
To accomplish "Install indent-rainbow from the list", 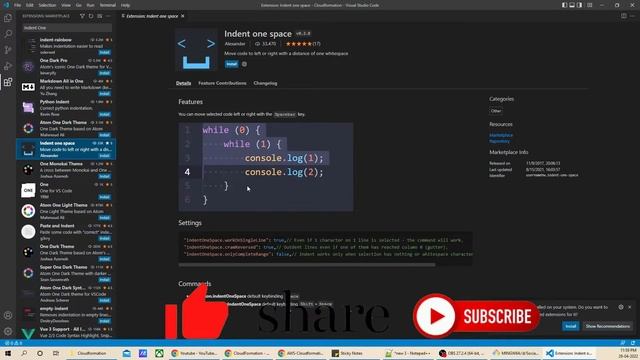I will [104, 53].
